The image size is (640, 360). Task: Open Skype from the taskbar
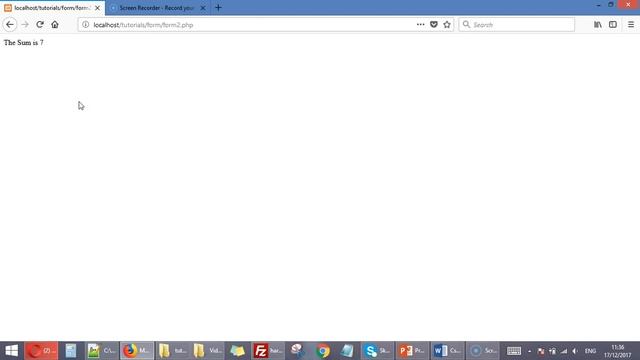(x=378, y=351)
